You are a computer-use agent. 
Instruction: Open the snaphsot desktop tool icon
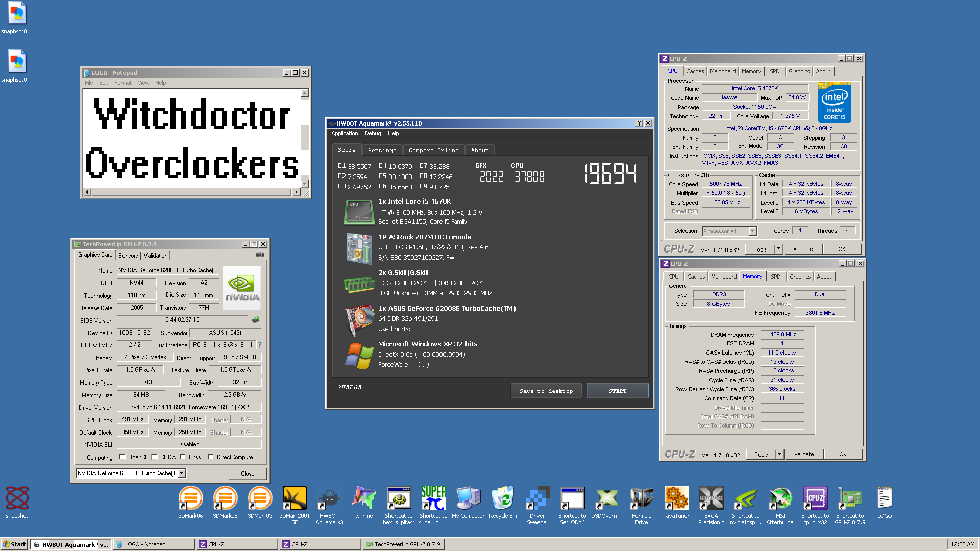pos(17,503)
